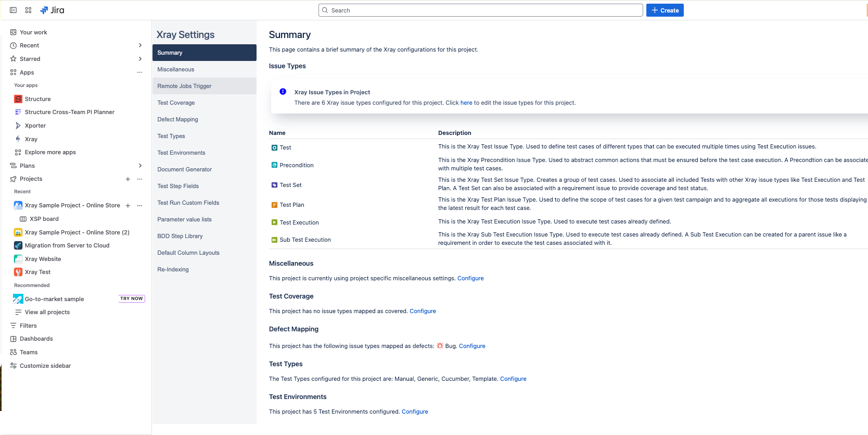Viewport: 868px width, 435px height.
Task: Select the Summary settings tab
Action: pyautogui.click(x=205, y=53)
